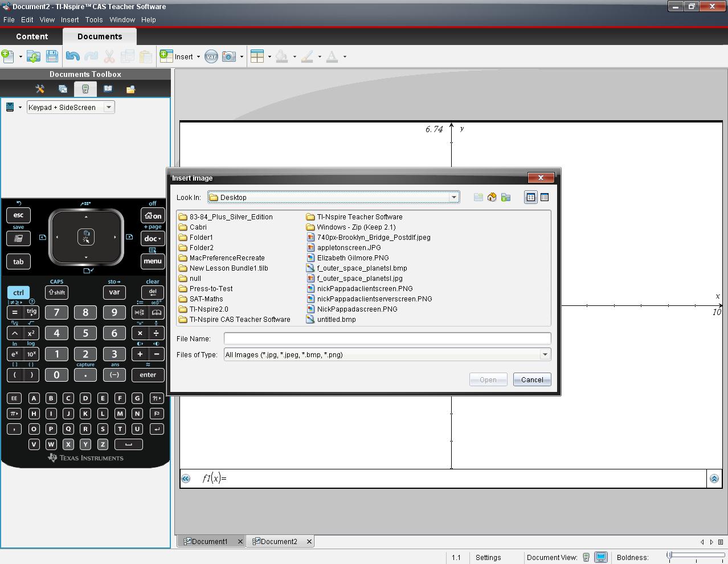Click the camera screen capture icon
This screenshot has height=564, width=728.
(x=229, y=56)
